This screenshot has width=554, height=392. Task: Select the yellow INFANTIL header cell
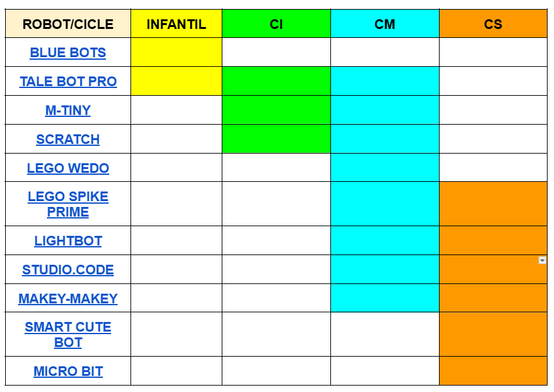pos(176,24)
